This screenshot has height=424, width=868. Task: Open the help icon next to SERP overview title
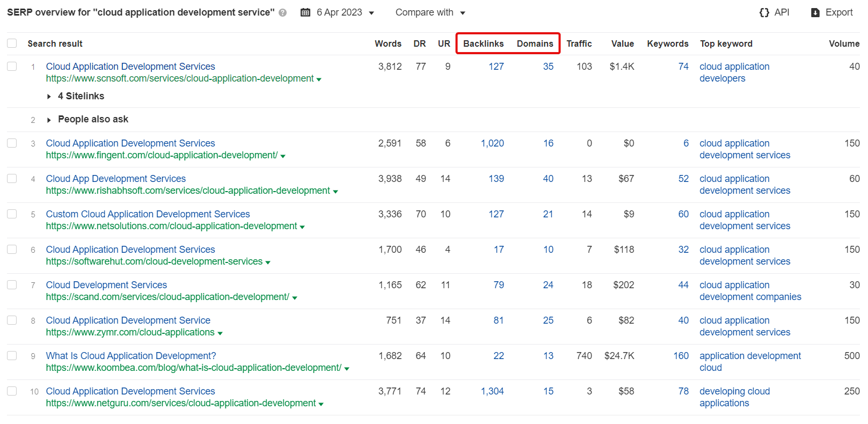(x=283, y=13)
